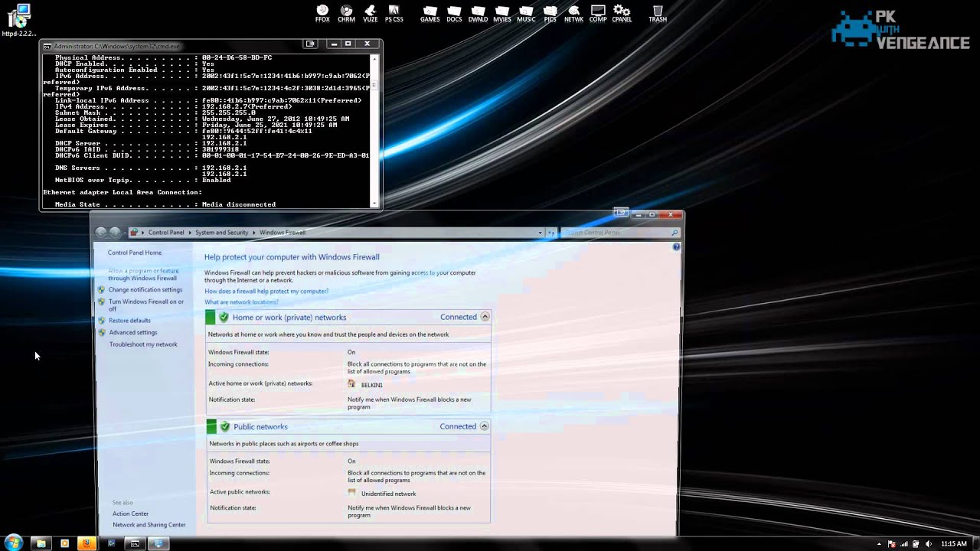This screenshot has height=551, width=980.
Task: Open Change notification settings
Action: click(x=145, y=290)
